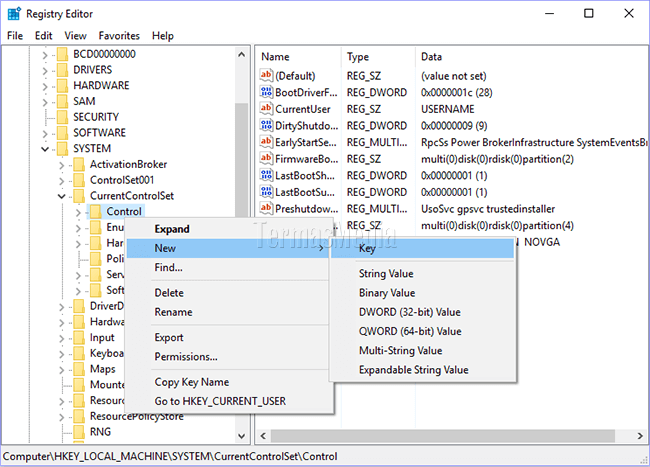Click the ActivationBroker folder icon
Screen dimensions: 650x467
click(79, 164)
